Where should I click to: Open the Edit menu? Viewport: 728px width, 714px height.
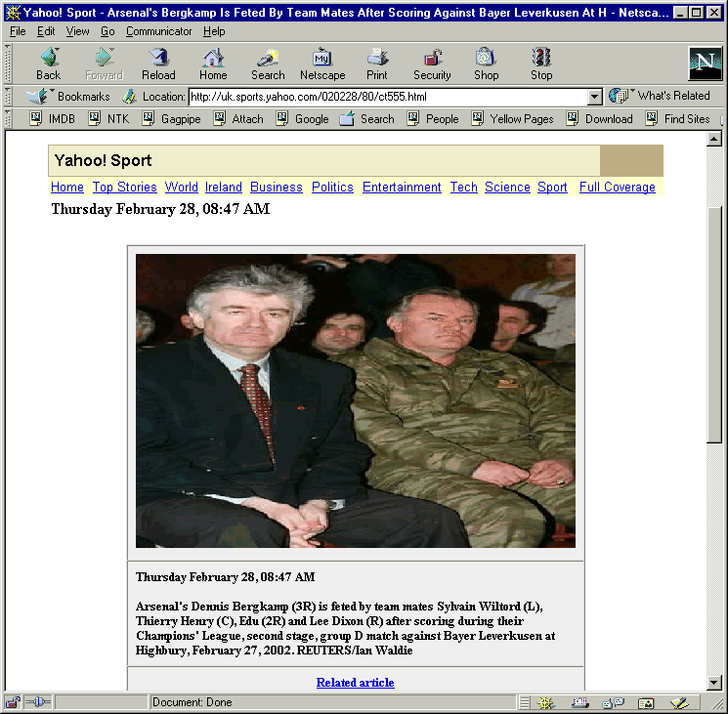pos(46,31)
